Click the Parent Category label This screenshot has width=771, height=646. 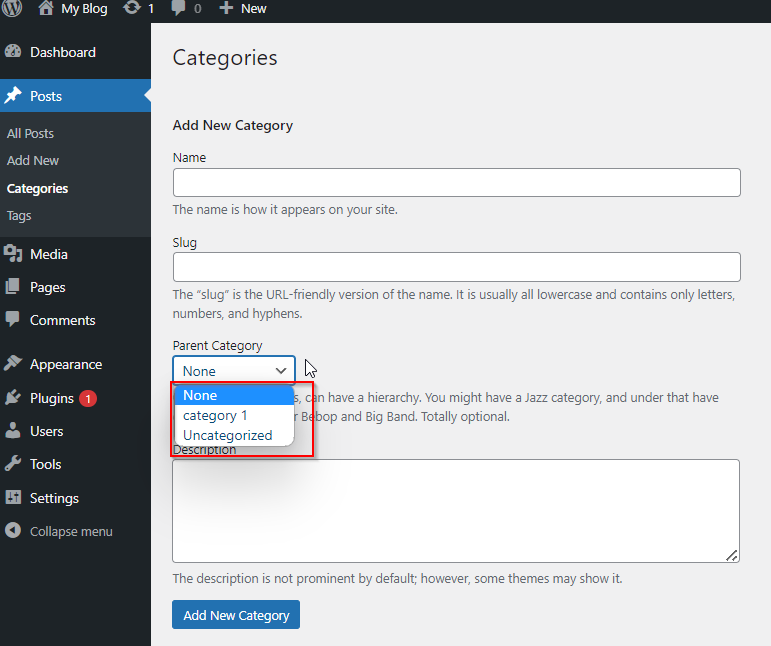pyautogui.click(x=217, y=346)
